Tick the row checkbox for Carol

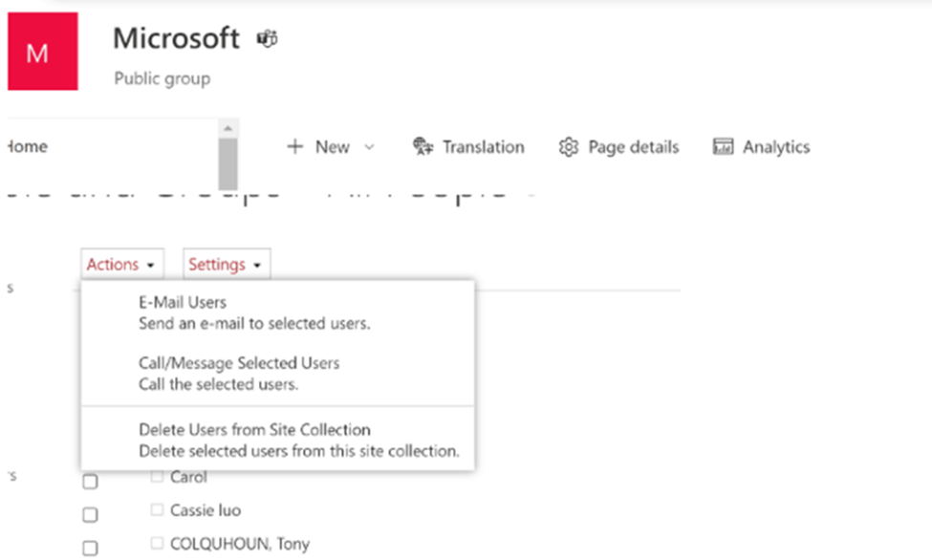[x=91, y=481]
